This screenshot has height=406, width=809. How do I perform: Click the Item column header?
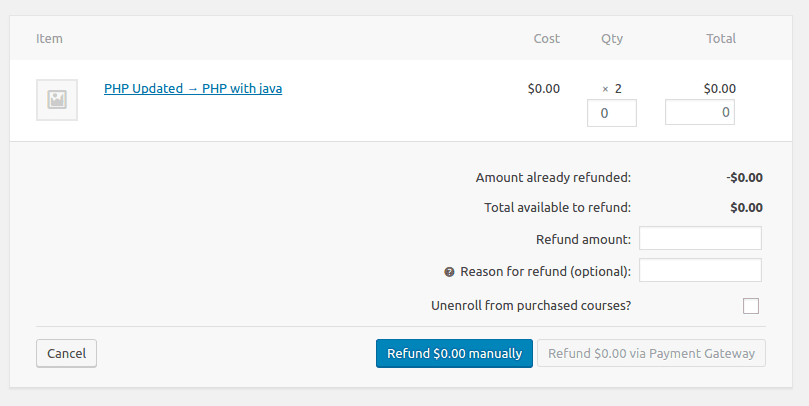tap(50, 39)
